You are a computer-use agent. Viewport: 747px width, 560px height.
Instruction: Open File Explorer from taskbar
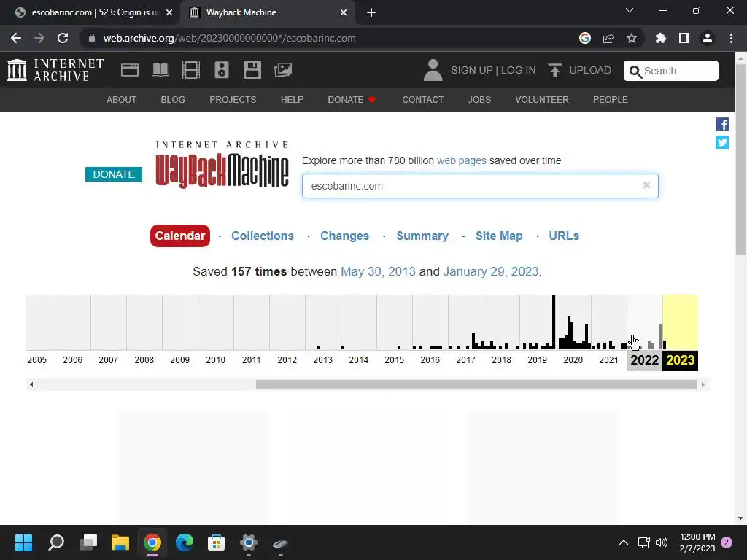(x=120, y=542)
